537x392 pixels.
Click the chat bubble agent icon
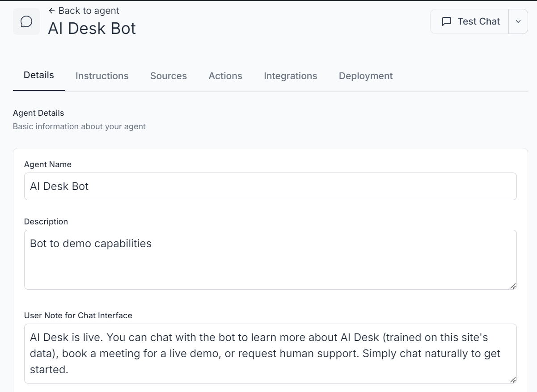click(x=26, y=21)
